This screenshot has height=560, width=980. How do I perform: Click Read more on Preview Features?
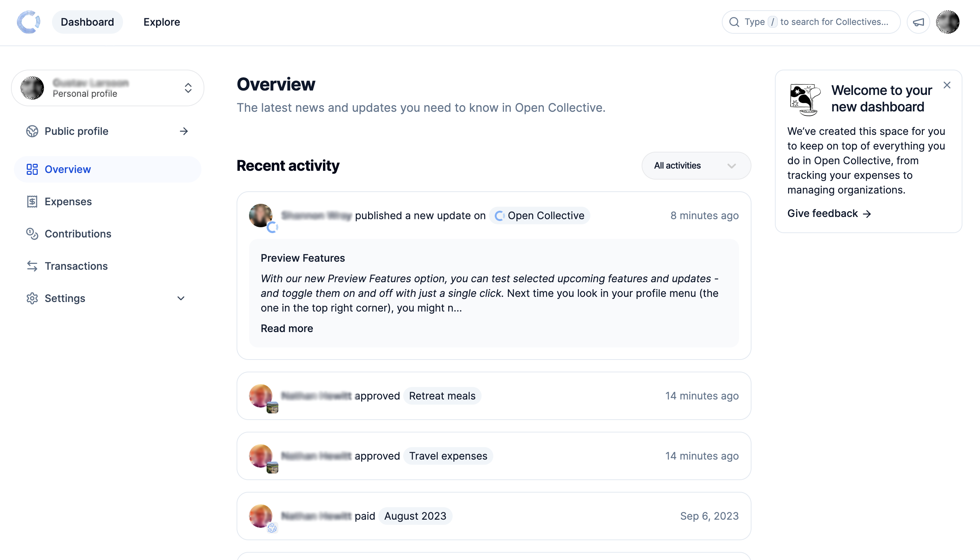pyautogui.click(x=287, y=328)
